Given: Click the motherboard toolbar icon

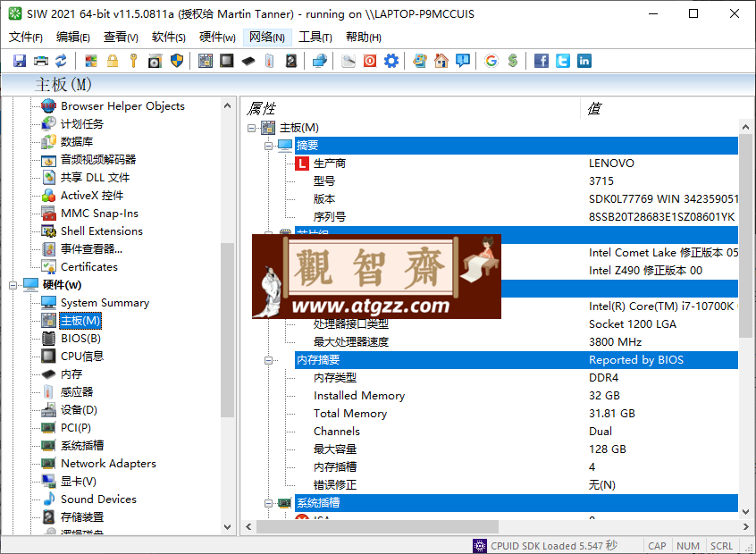Looking at the screenshot, I should click(x=206, y=61).
